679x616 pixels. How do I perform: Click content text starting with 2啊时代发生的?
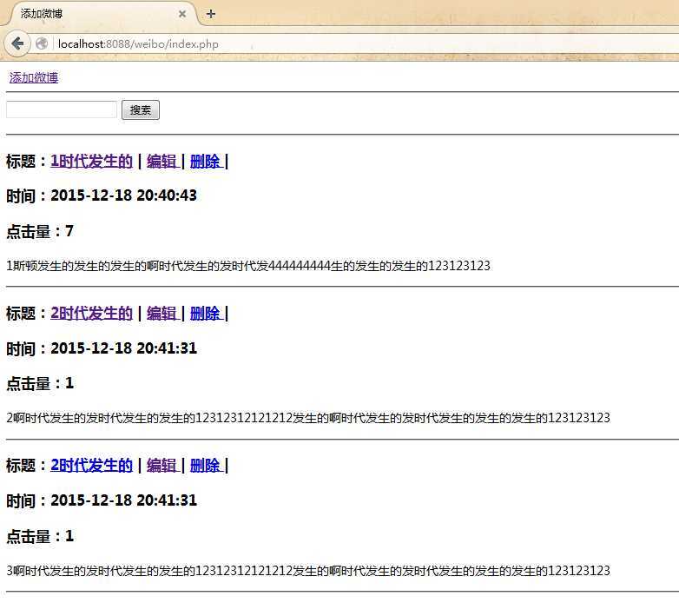coord(308,418)
